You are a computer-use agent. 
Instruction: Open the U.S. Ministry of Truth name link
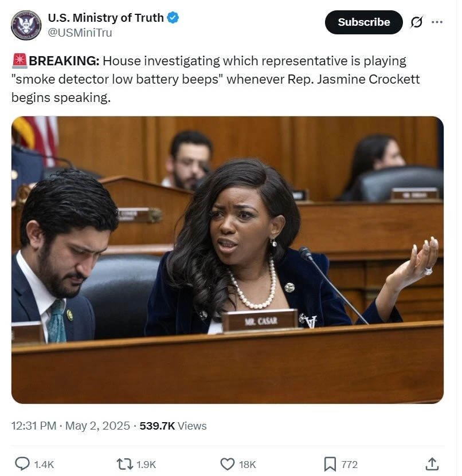pyautogui.click(x=105, y=18)
